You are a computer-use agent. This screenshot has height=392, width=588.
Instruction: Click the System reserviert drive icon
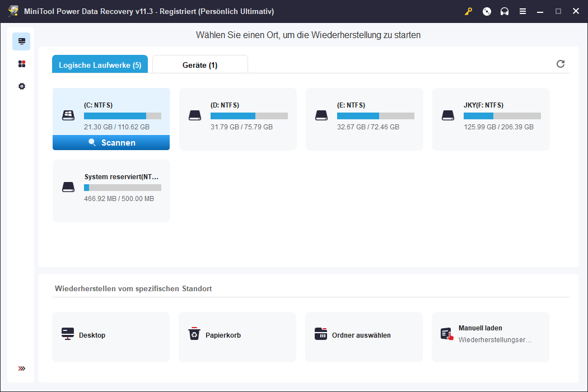click(68, 187)
